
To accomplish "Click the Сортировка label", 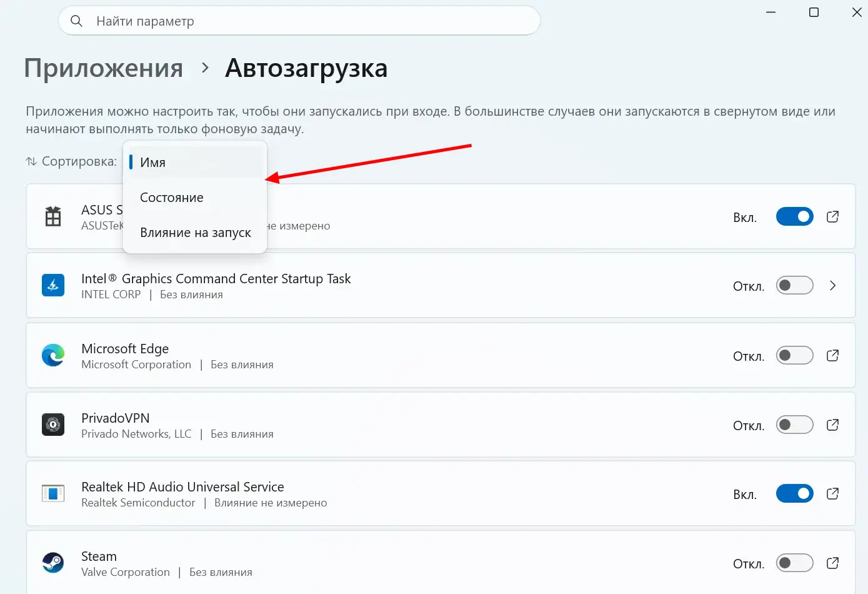I will pyautogui.click(x=79, y=161).
